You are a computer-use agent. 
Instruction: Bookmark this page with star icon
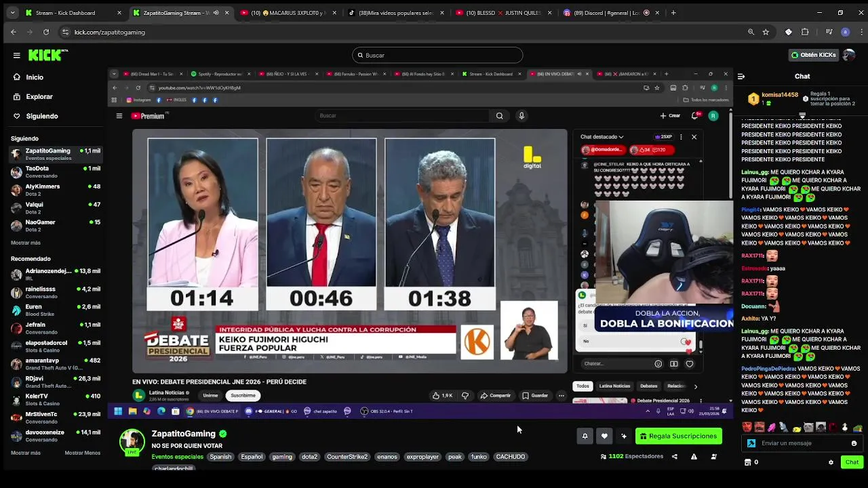[x=766, y=32]
